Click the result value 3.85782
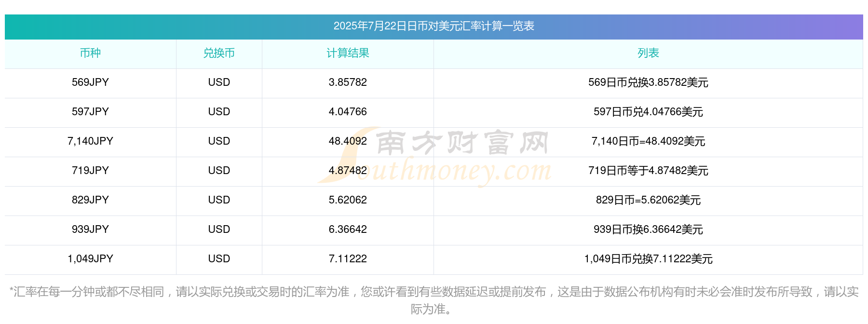The width and height of the screenshot is (868, 324). tap(348, 82)
